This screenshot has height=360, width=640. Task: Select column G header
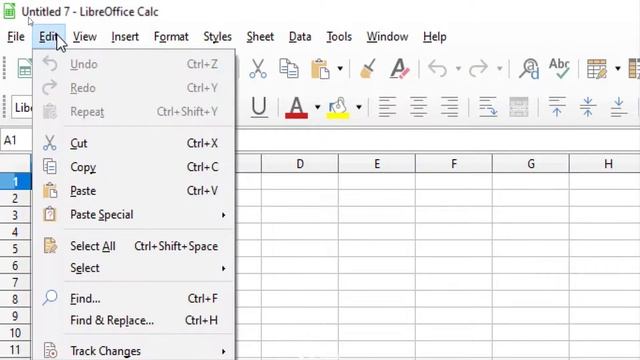point(531,164)
